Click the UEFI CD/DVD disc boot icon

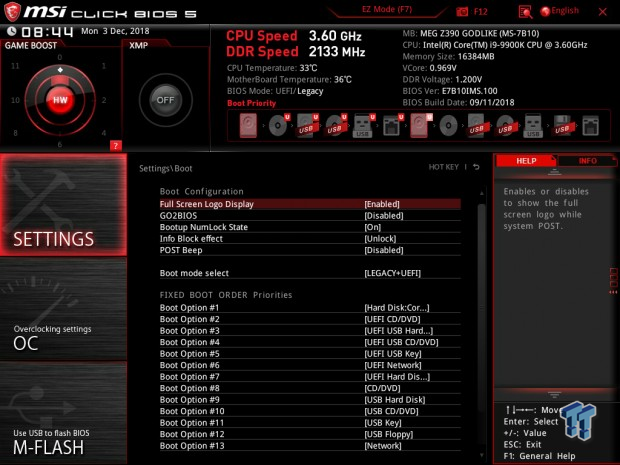pos(279,126)
